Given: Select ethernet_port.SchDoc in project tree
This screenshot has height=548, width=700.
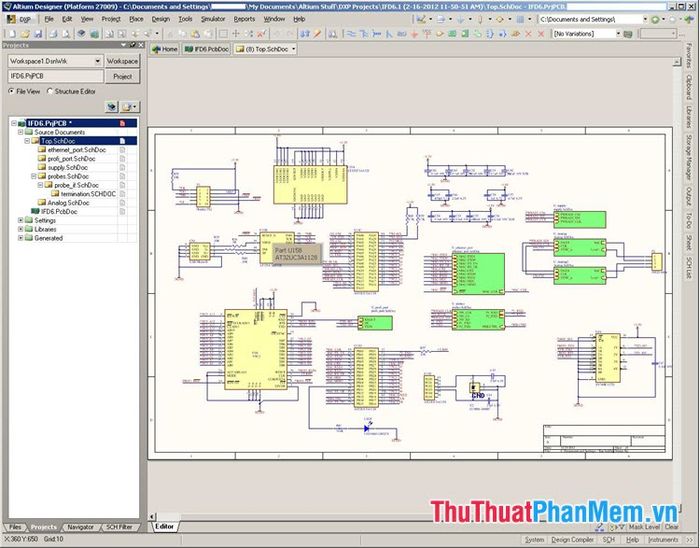Looking at the screenshot, I should pyautogui.click(x=77, y=150).
